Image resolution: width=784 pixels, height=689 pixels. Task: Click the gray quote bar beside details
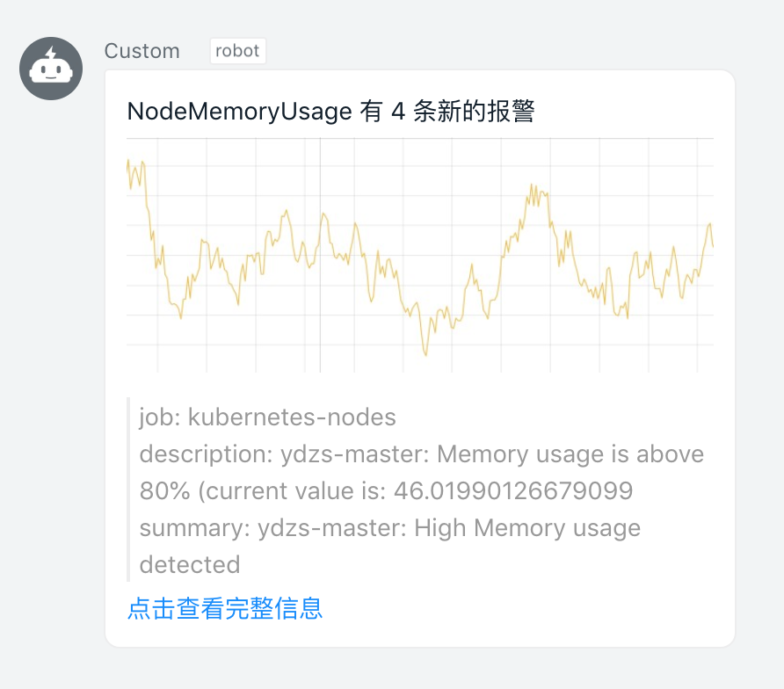tap(128, 490)
